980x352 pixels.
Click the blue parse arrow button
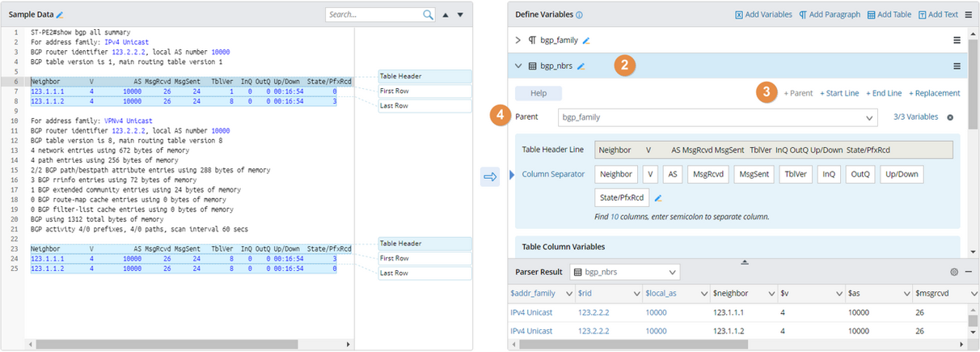click(489, 176)
